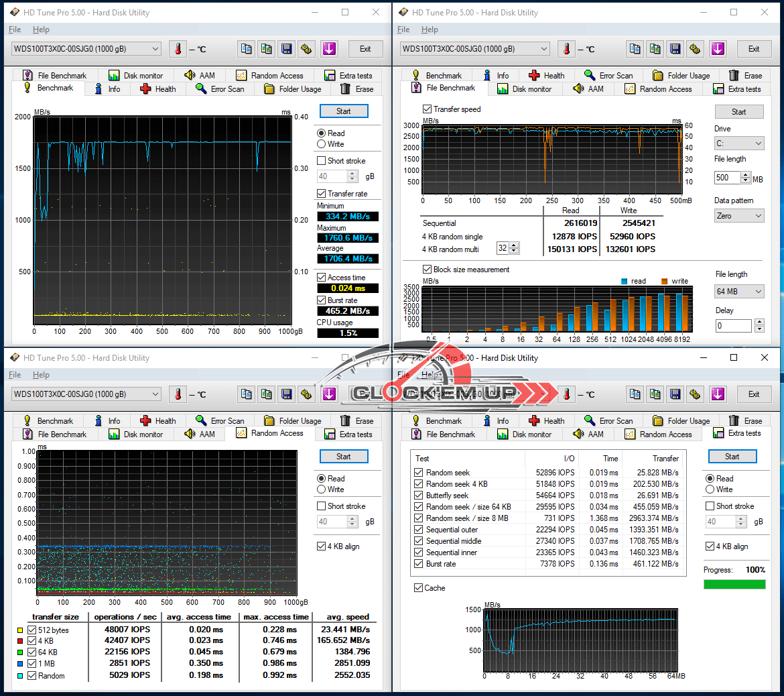The height and width of the screenshot is (696, 784).
Task: Open the Data pattern dropdown set to Zero
Action: pyautogui.click(x=739, y=216)
